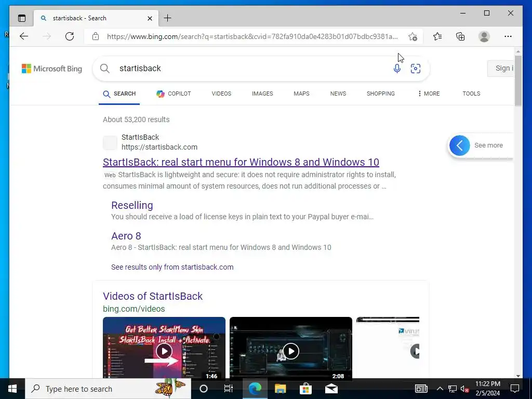532x399 pixels.
Task: Expand the MORE dropdown menu
Action: point(429,94)
